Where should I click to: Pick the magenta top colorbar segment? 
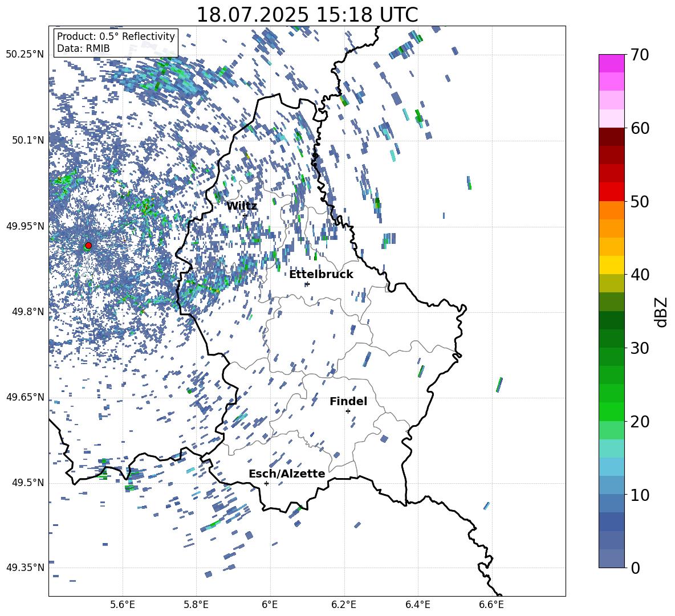[612, 63]
